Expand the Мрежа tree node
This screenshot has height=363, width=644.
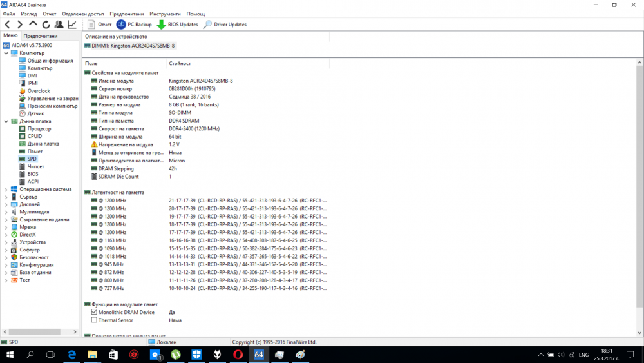[x=6, y=228]
